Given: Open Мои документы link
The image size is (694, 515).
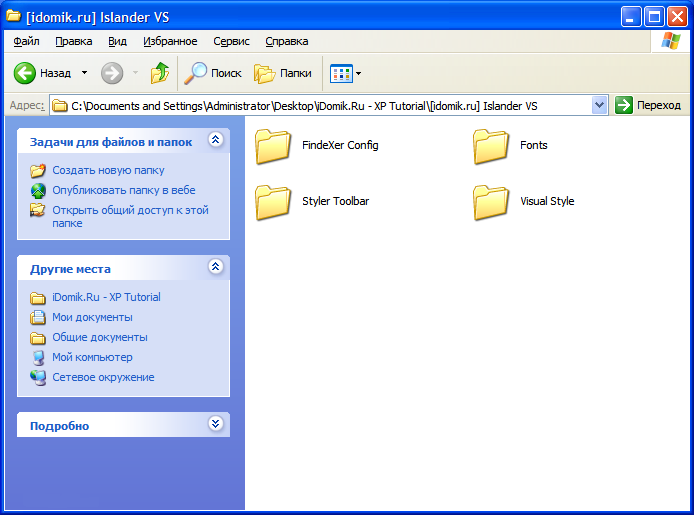Looking at the screenshot, I should [93, 317].
